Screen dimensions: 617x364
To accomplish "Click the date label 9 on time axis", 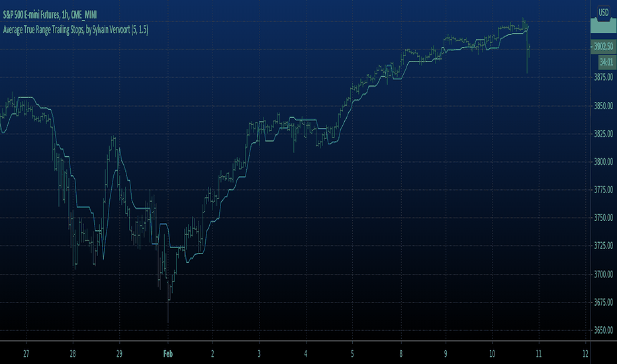I will (446, 353).
